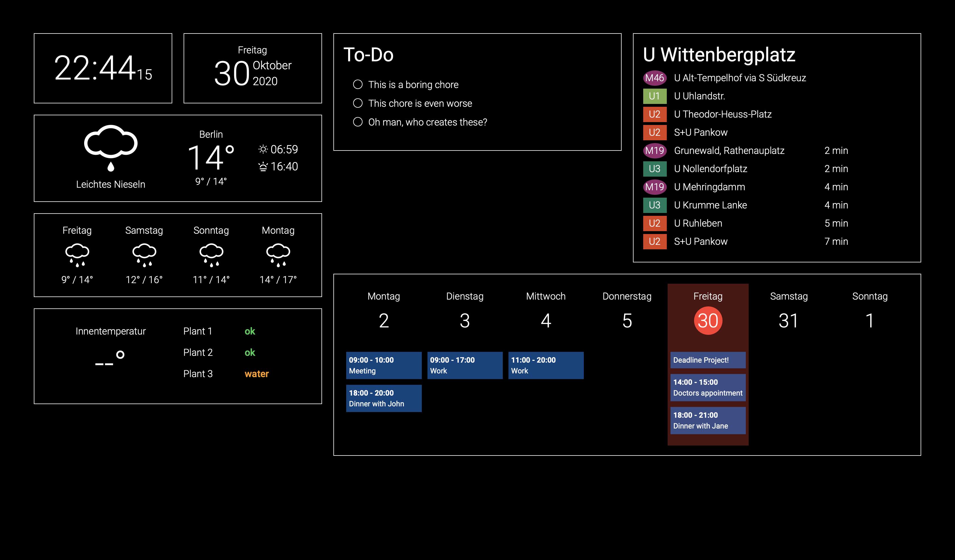Select the Donnerstag 5 calendar day
Viewport: 955px width, 560px height.
point(627,320)
